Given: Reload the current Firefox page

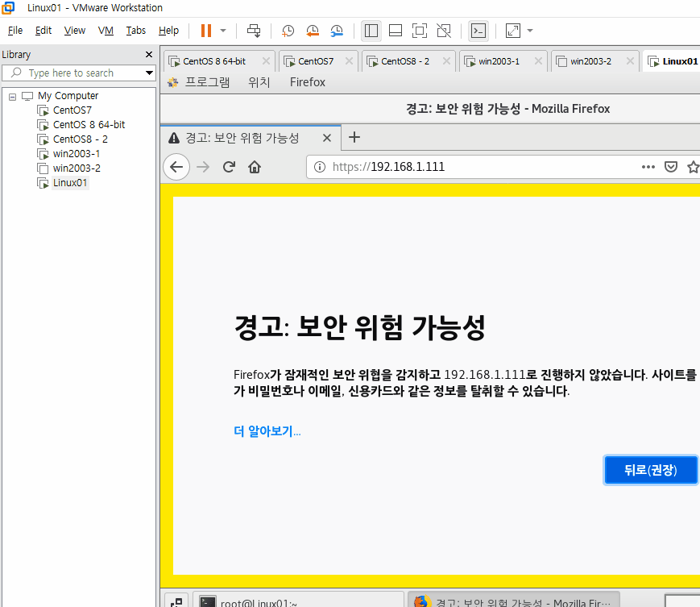Looking at the screenshot, I should coord(229,167).
